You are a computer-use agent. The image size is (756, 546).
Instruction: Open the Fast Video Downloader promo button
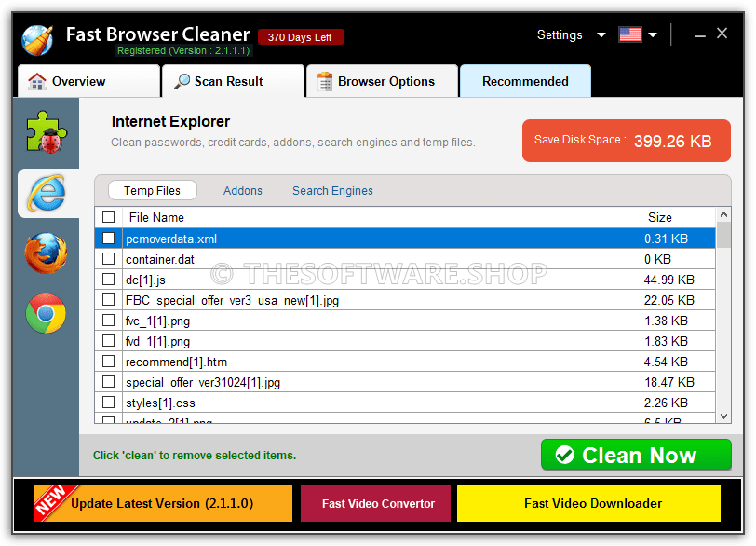click(x=588, y=503)
